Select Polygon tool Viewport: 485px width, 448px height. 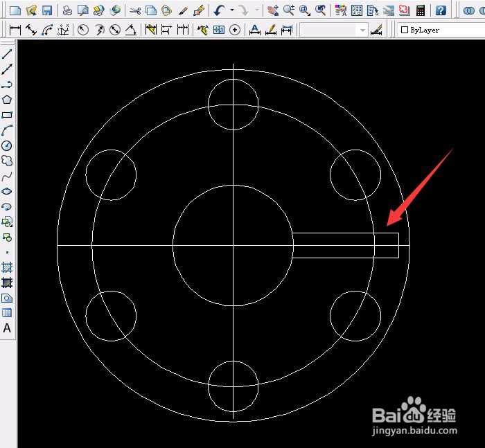pyautogui.click(x=7, y=100)
